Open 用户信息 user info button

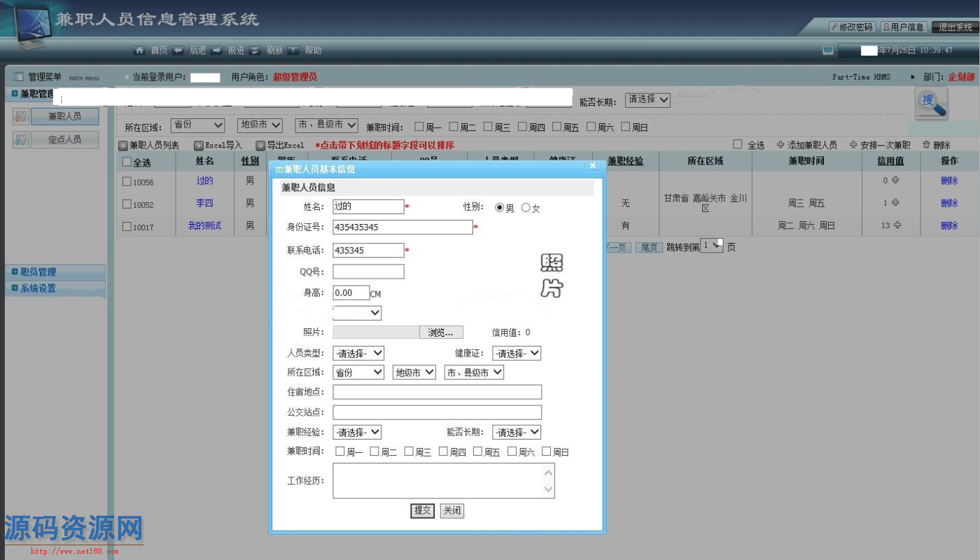pyautogui.click(x=904, y=27)
